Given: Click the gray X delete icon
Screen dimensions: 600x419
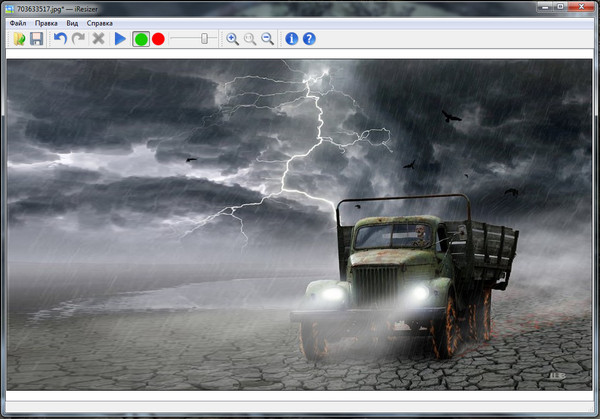Looking at the screenshot, I should (x=98, y=39).
